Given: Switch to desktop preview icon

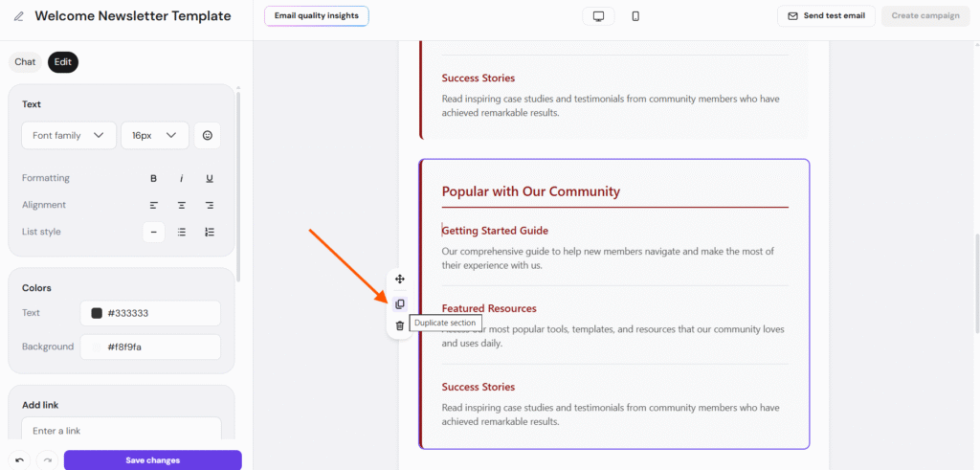Looking at the screenshot, I should click(x=598, y=16).
